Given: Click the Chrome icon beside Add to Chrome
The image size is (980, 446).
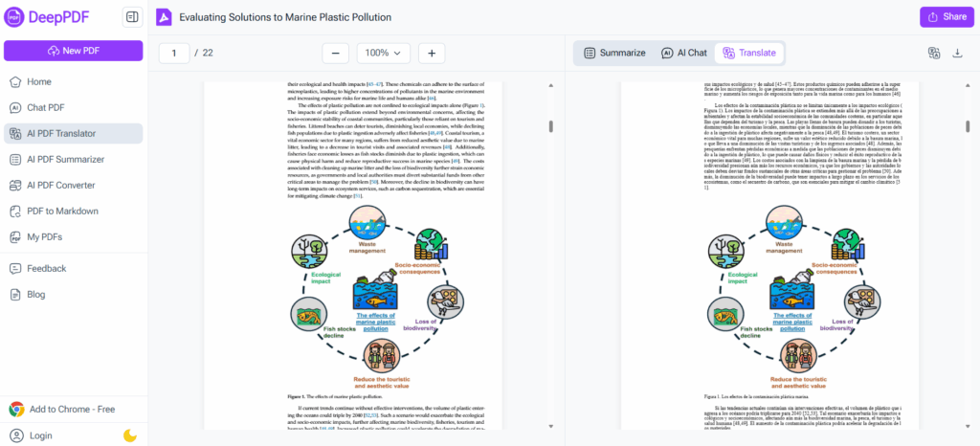Looking at the screenshot, I should [16, 409].
